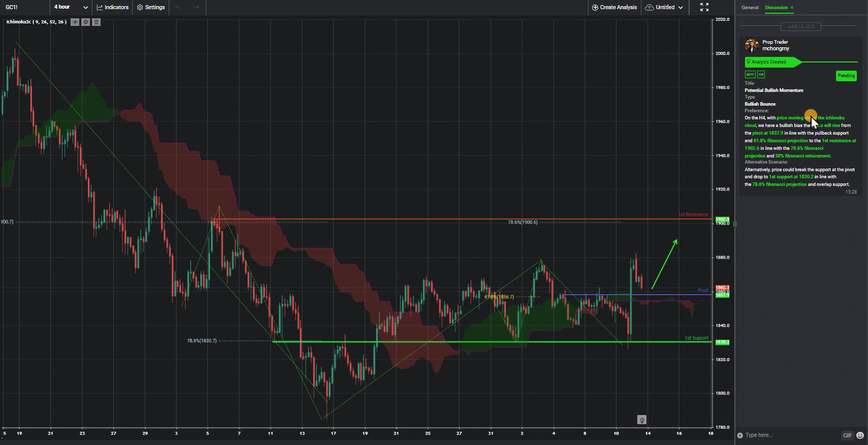Viewport: 868px width, 445px height.
Task: Click the GC1! tag in analysis
Action: pos(750,75)
